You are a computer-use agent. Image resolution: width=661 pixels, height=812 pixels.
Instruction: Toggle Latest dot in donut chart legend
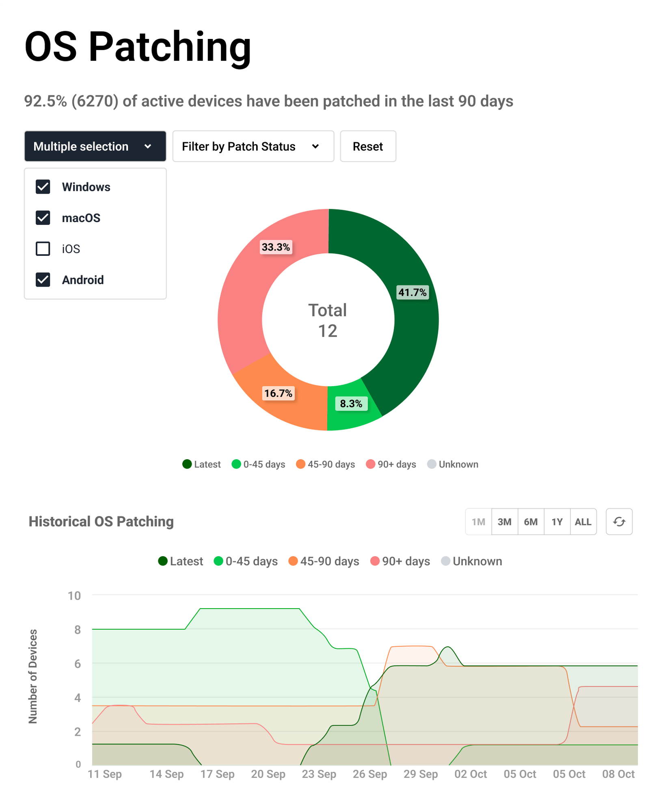pyautogui.click(x=187, y=464)
